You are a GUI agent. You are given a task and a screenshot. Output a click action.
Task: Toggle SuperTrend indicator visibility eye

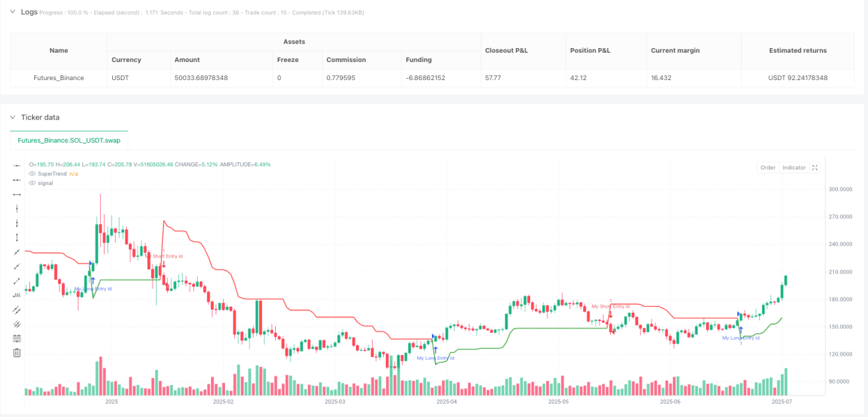(32, 173)
